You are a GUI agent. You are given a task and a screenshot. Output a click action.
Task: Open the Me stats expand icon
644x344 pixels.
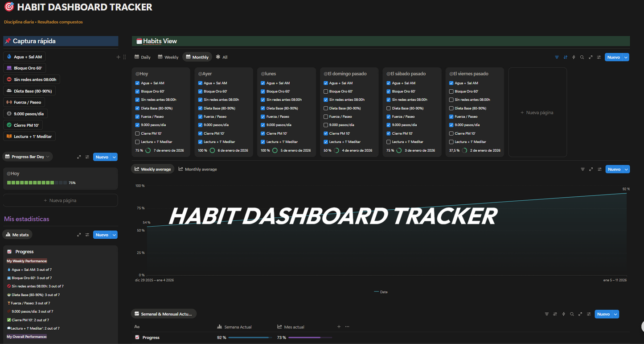point(79,234)
